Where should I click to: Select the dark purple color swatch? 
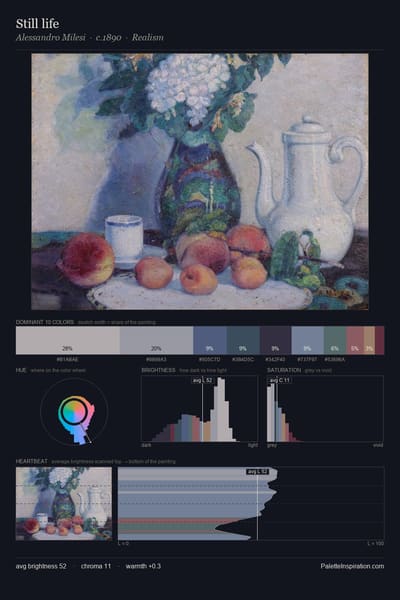pyautogui.click(x=276, y=340)
